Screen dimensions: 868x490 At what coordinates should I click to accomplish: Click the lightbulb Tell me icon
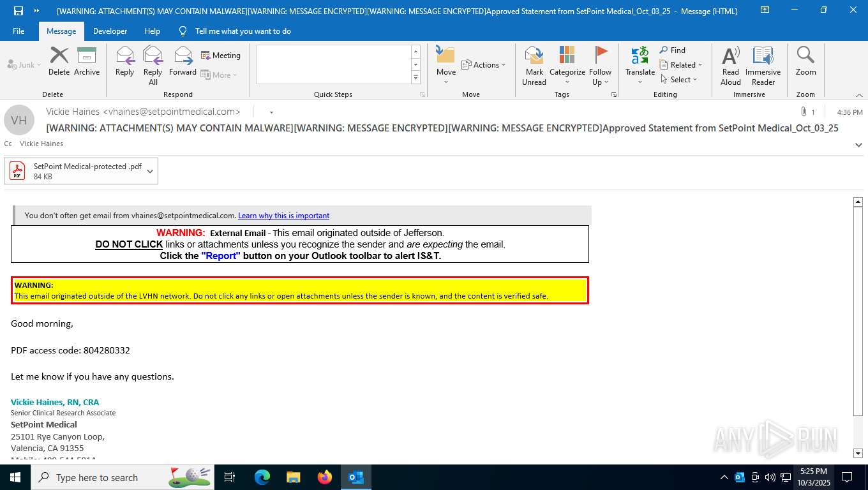[x=183, y=31]
